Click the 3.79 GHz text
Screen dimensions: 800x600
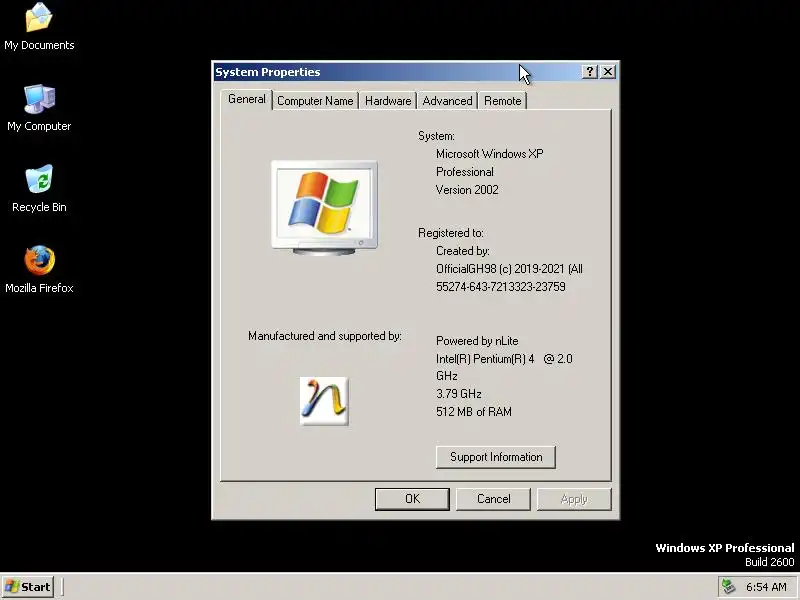point(459,394)
